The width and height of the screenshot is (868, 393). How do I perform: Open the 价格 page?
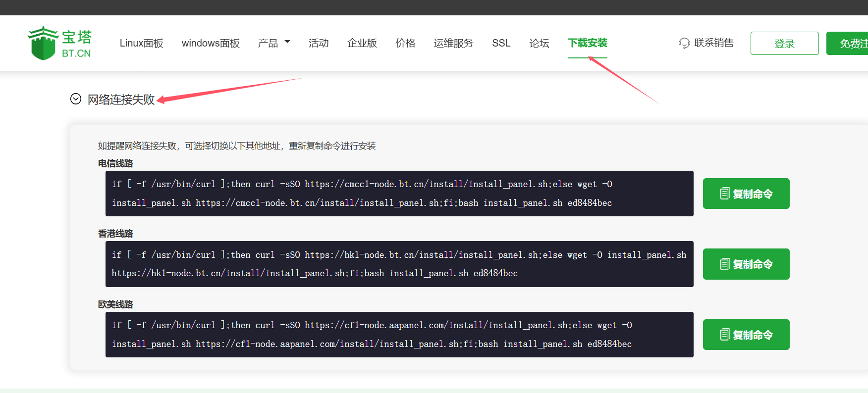(405, 43)
